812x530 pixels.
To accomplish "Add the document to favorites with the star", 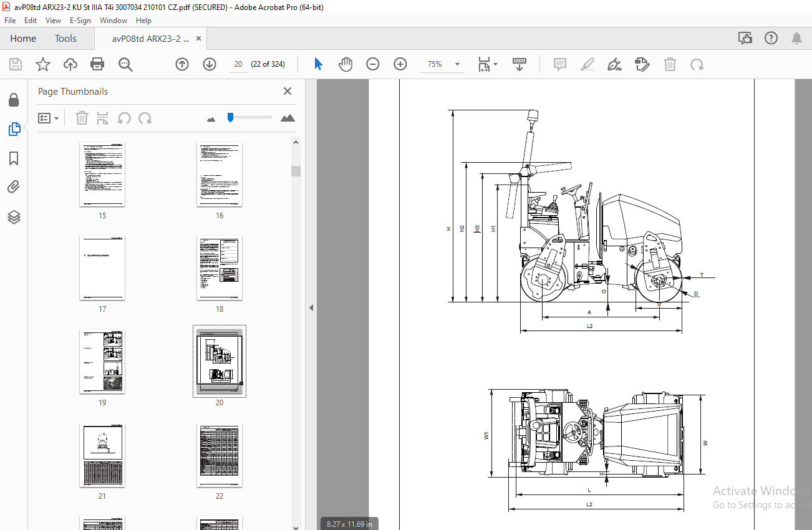I will click(x=42, y=64).
